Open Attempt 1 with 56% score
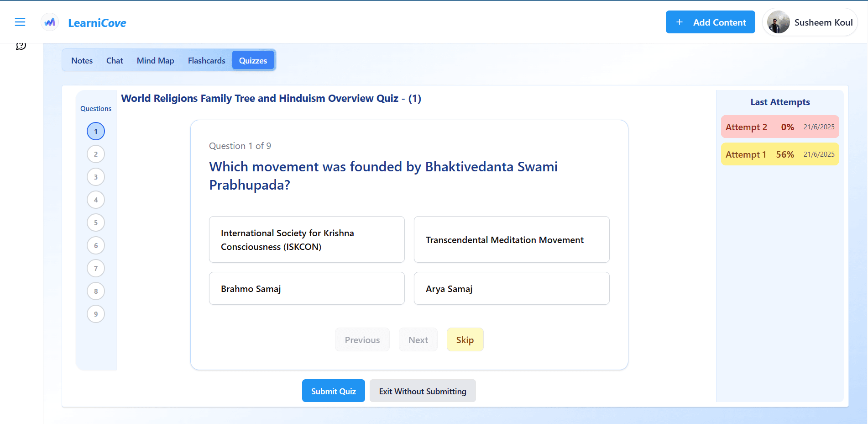This screenshot has height=424, width=868. click(x=780, y=154)
